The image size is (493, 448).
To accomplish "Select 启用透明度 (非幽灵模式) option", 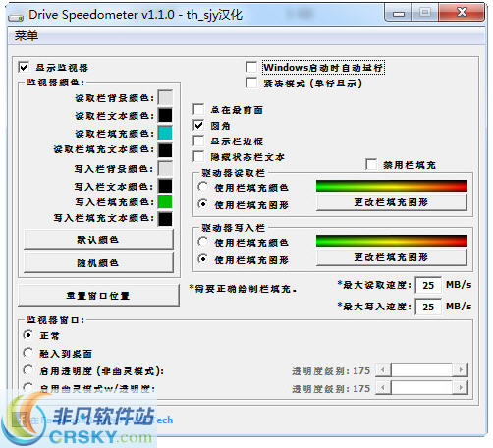I will tap(28, 370).
